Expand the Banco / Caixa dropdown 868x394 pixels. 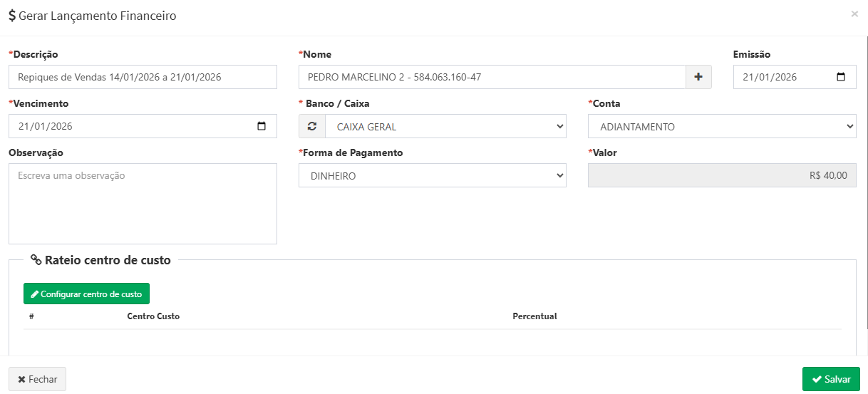tap(445, 126)
